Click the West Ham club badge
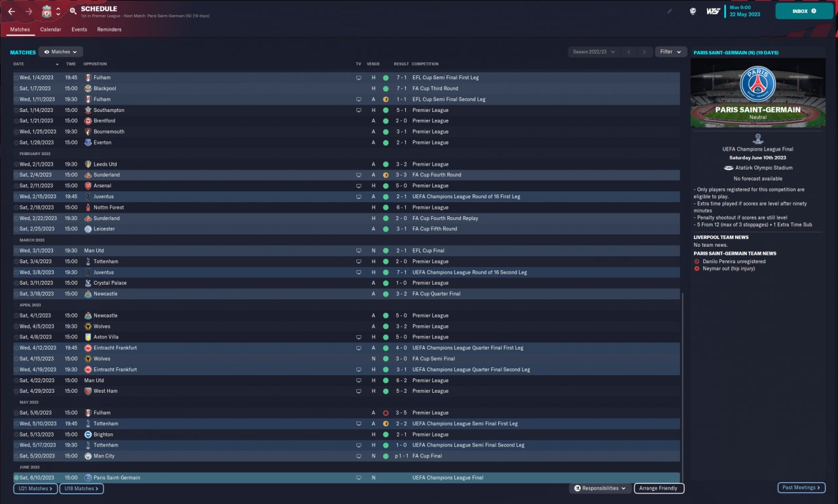This screenshot has height=504, width=838. click(x=88, y=391)
